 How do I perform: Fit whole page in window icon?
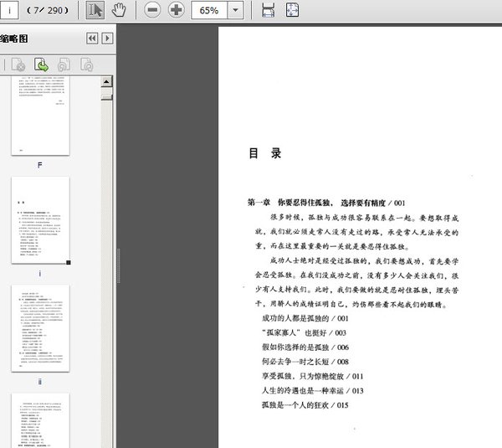tap(292, 10)
